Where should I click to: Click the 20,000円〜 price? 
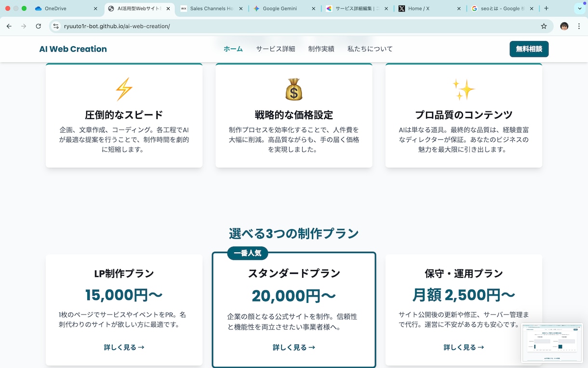click(294, 296)
